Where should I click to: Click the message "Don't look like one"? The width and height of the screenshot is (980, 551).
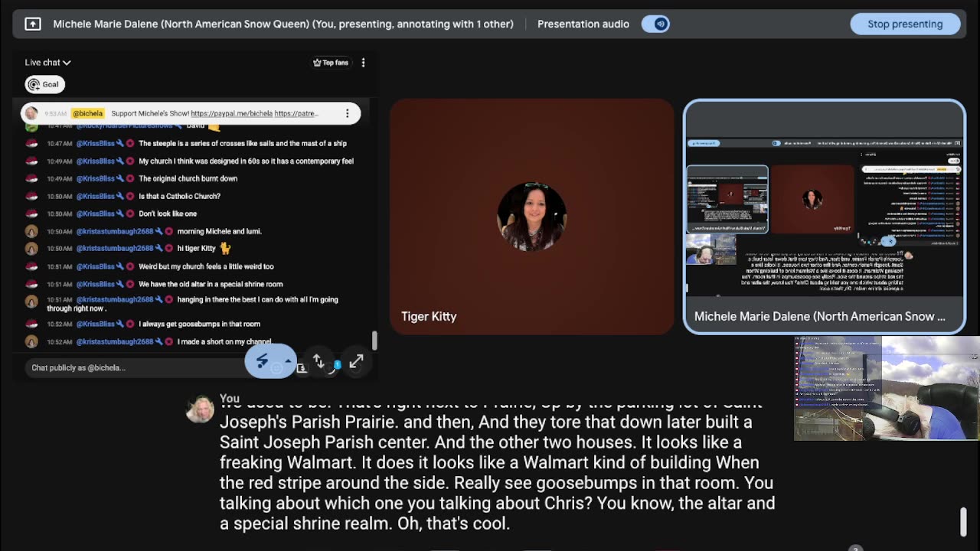point(168,214)
